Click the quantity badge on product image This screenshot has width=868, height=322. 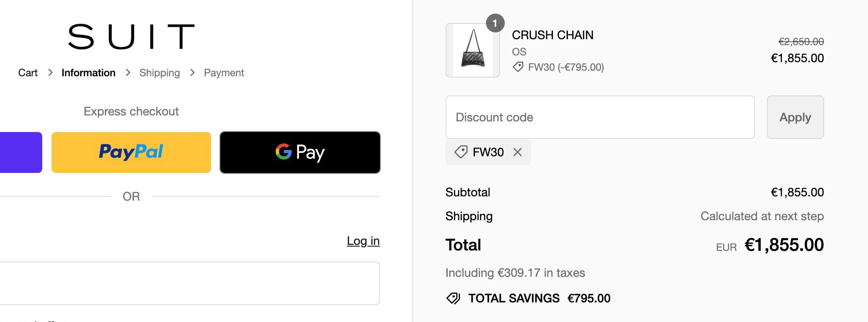(x=495, y=23)
